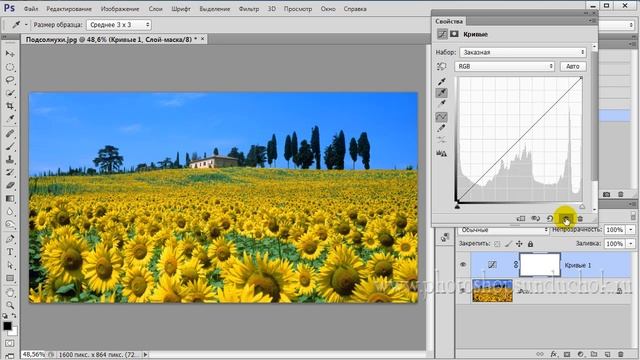Click the Свойства panel tab

(x=449, y=21)
